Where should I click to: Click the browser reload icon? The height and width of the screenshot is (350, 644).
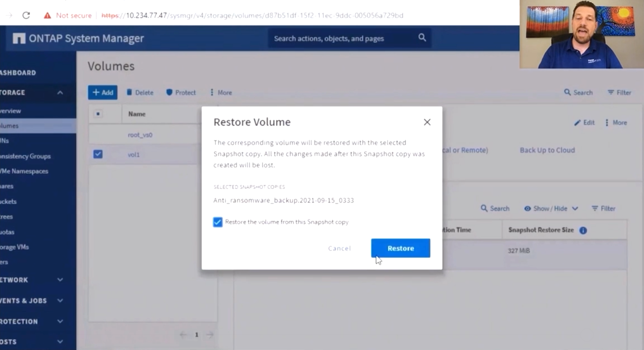pos(26,16)
